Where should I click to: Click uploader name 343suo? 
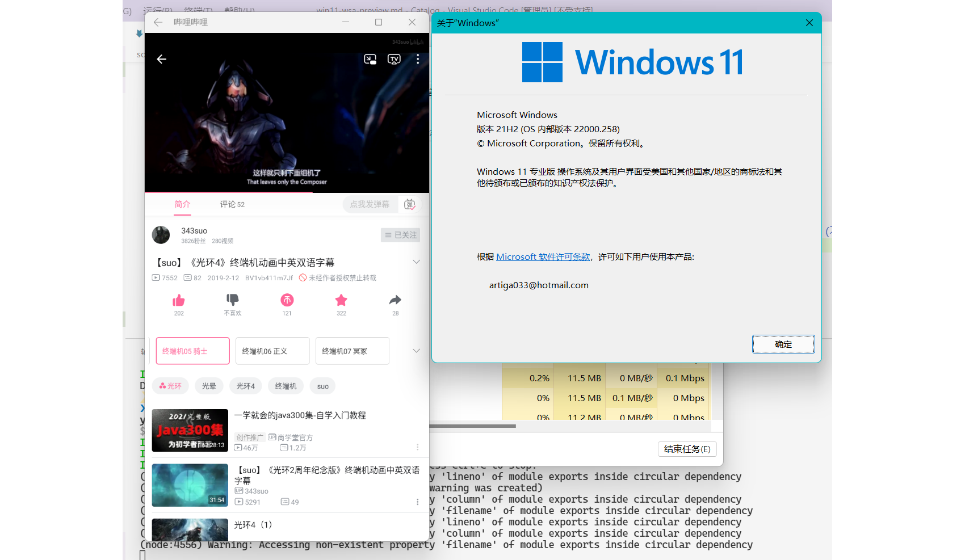[x=194, y=231]
